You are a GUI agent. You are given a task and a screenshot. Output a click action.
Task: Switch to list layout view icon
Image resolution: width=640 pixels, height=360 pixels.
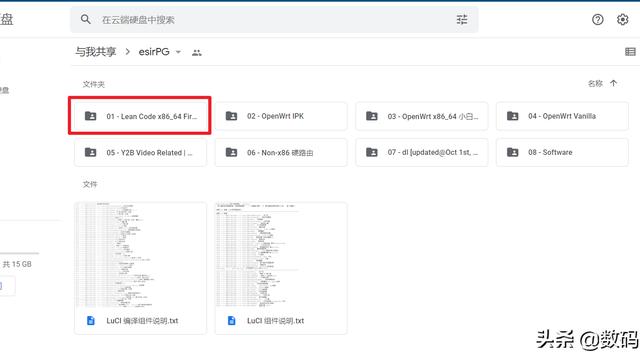pyautogui.click(x=630, y=51)
